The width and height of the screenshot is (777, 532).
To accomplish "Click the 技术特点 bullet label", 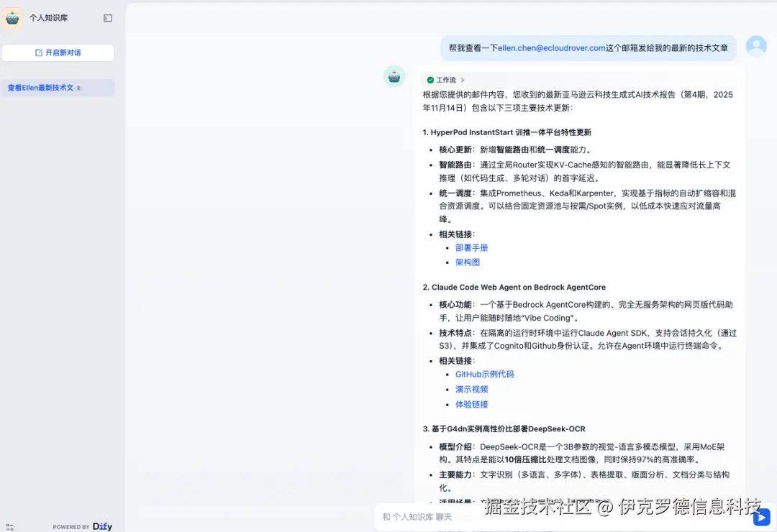I will click(455, 333).
